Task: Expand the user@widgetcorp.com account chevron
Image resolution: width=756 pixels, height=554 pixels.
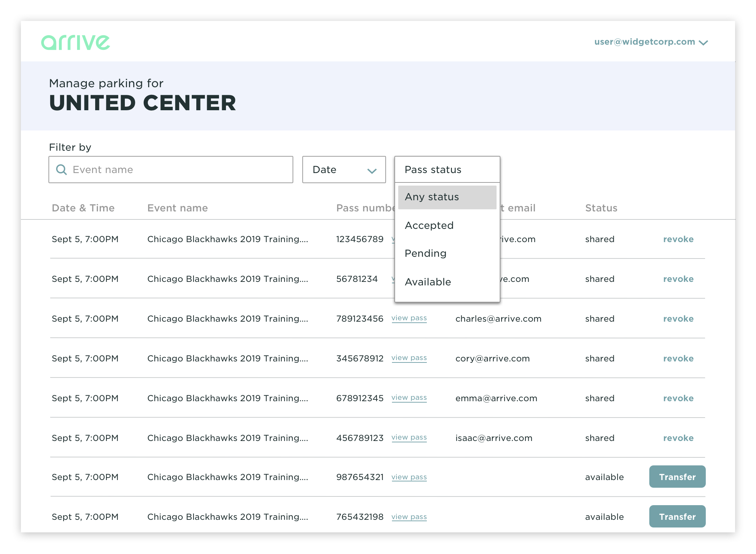Action: [x=703, y=43]
